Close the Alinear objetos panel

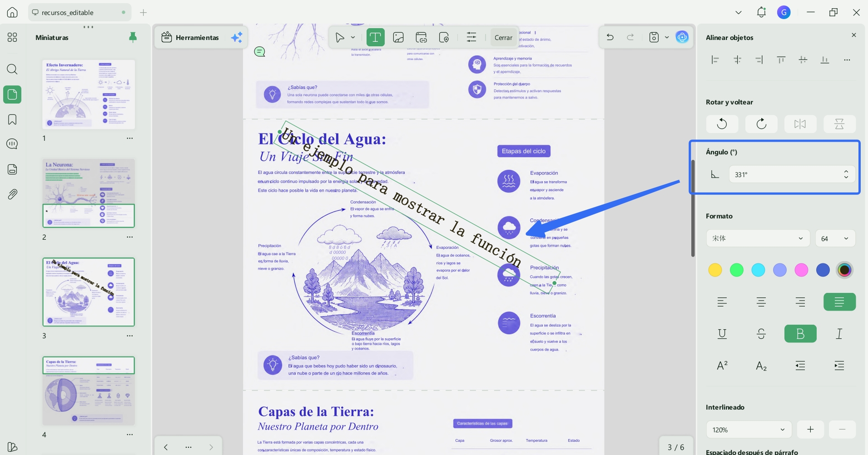coord(854,35)
